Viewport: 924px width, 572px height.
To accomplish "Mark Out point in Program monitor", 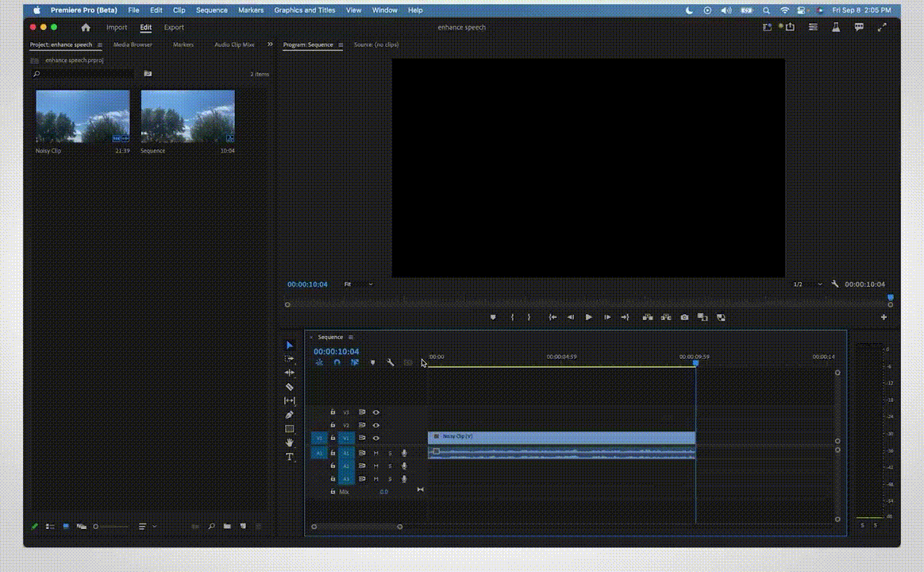I will click(529, 317).
